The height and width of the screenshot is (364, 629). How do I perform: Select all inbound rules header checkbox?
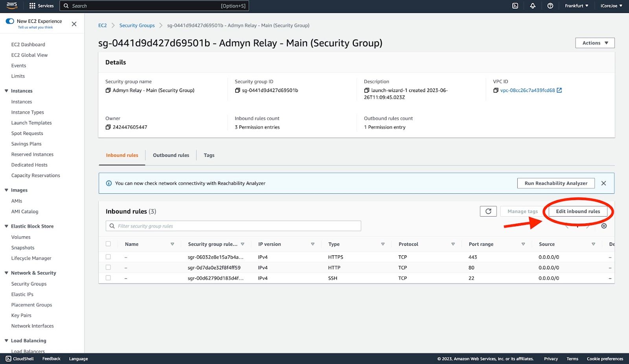[x=108, y=244]
